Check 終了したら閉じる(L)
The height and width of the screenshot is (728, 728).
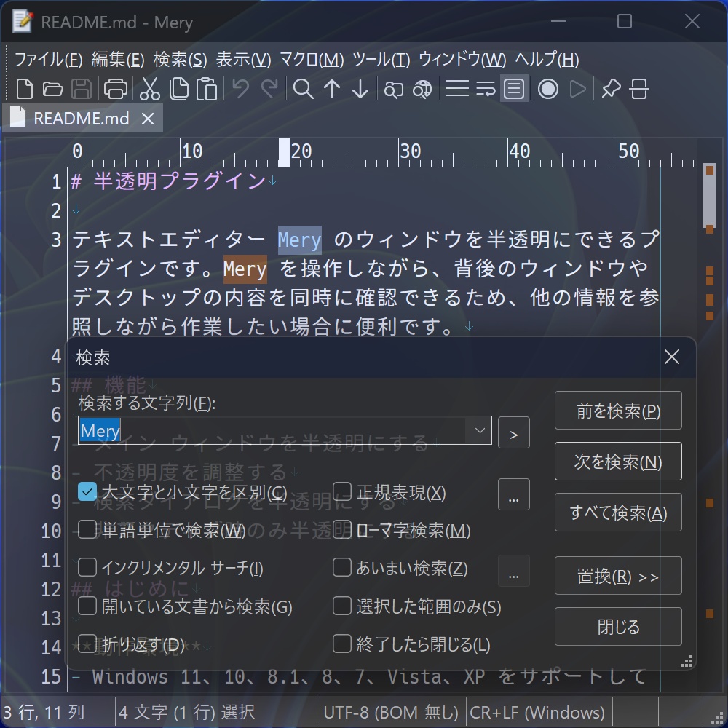[x=342, y=644]
